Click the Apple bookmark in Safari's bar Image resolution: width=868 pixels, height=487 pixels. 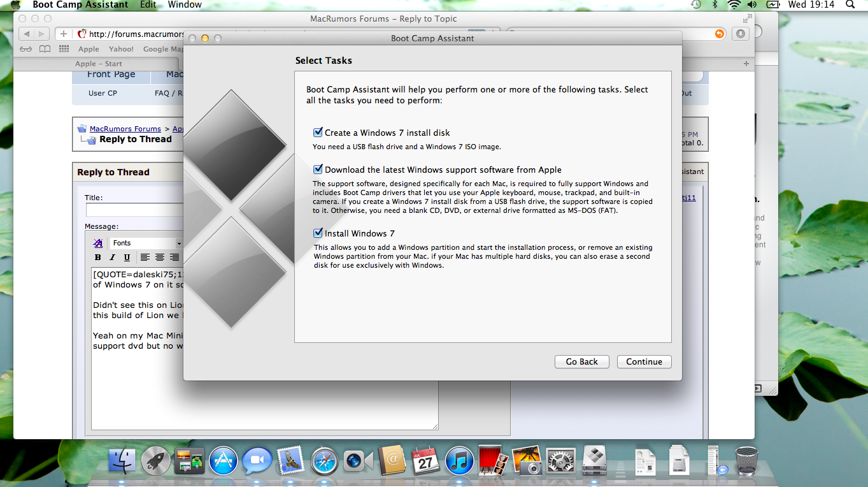click(89, 49)
